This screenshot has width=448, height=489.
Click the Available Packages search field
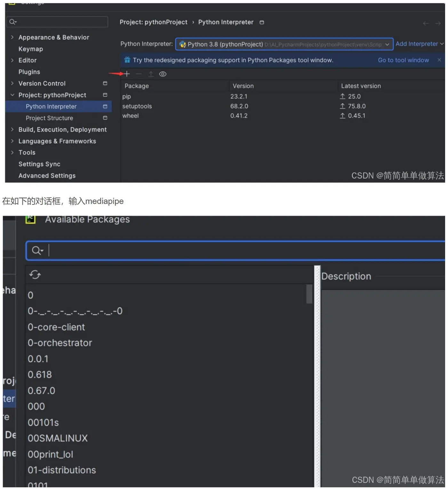click(236, 251)
